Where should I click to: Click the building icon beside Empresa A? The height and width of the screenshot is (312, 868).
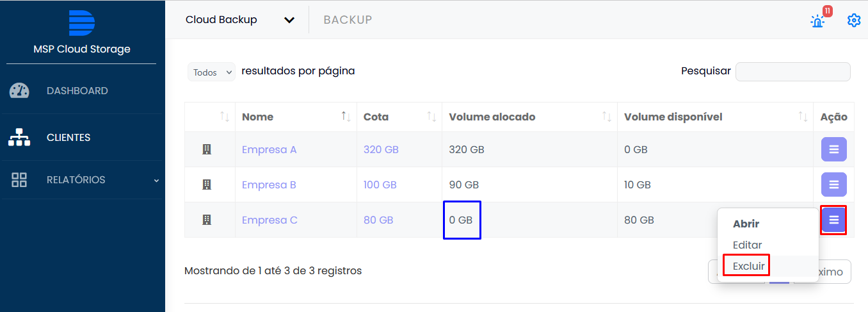tap(207, 149)
